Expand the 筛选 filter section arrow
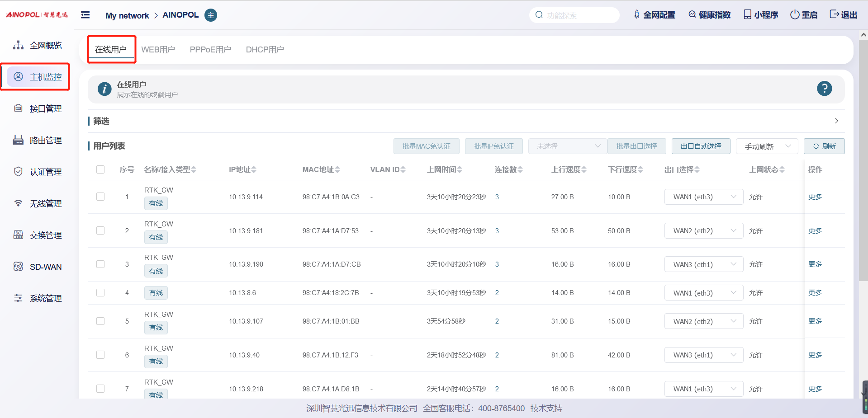This screenshot has width=868, height=418. 836,121
